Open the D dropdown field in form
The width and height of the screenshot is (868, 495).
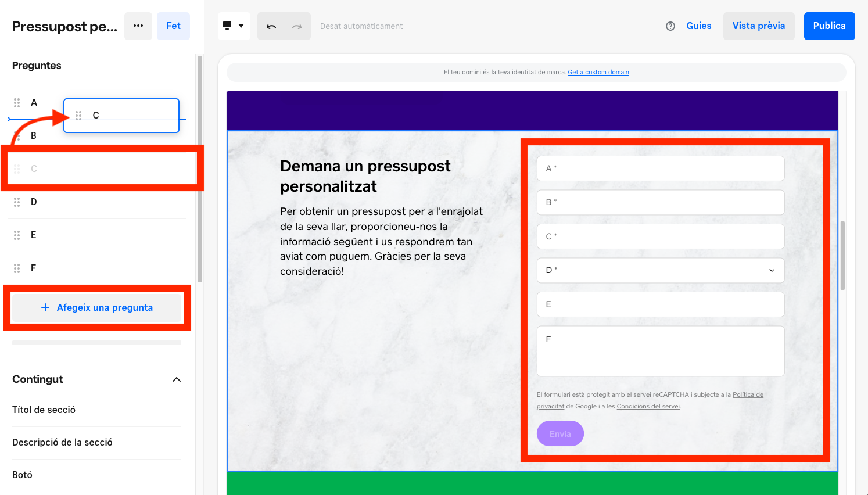(661, 270)
